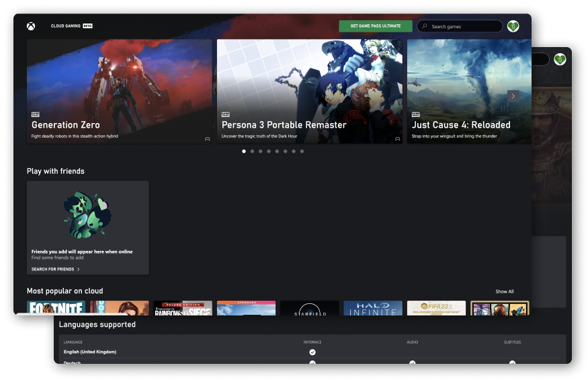Click the Interface column header
Image resolution: width=588 pixels, height=380 pixels.
312,342
